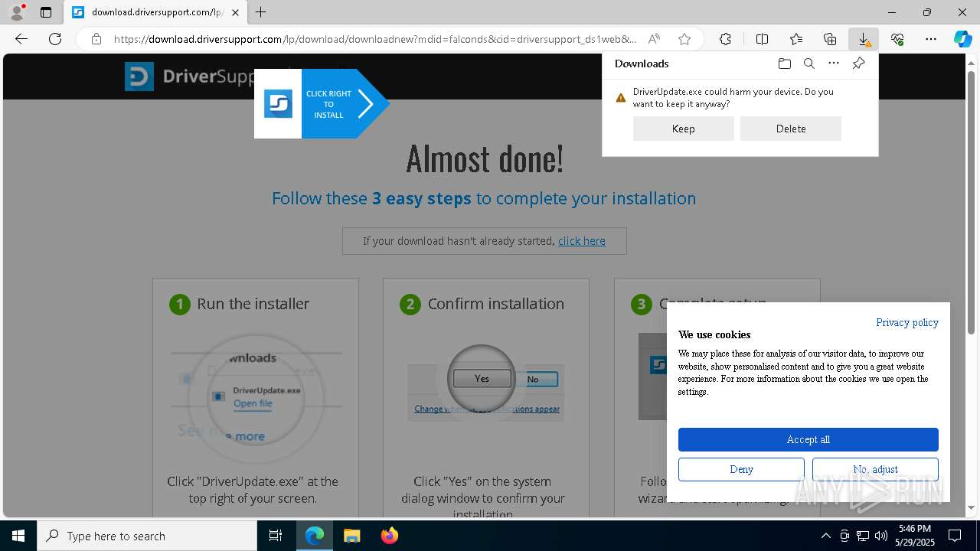This screenshot has width=980, height=551.
Task: Switch to Edge on taskbar
Action: 315,536
